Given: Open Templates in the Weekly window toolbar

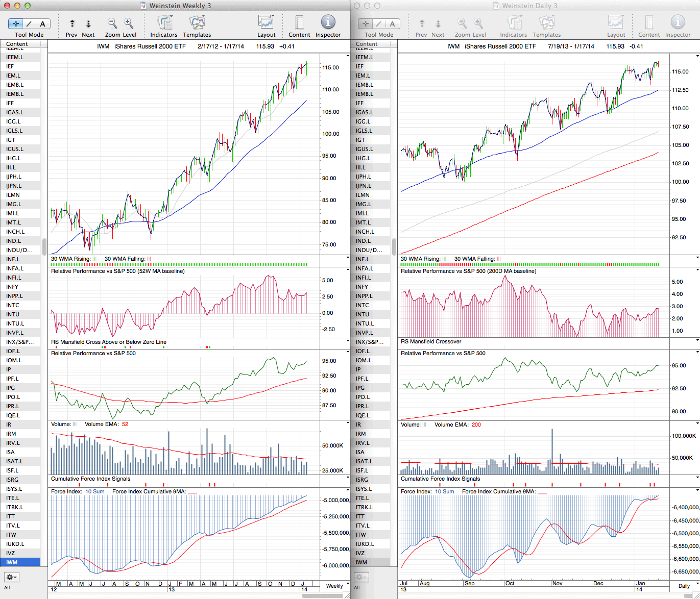Looking at the screenshot, I should point(197,23).
